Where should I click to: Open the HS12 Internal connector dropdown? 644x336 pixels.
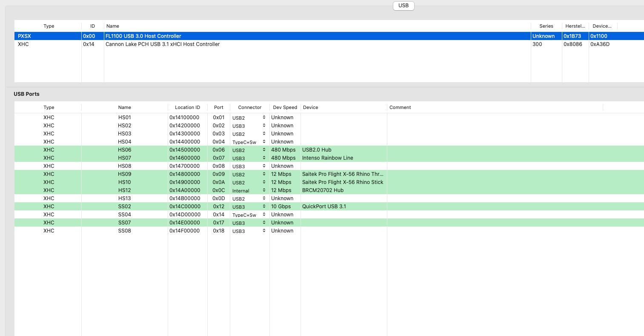[249, 190]
